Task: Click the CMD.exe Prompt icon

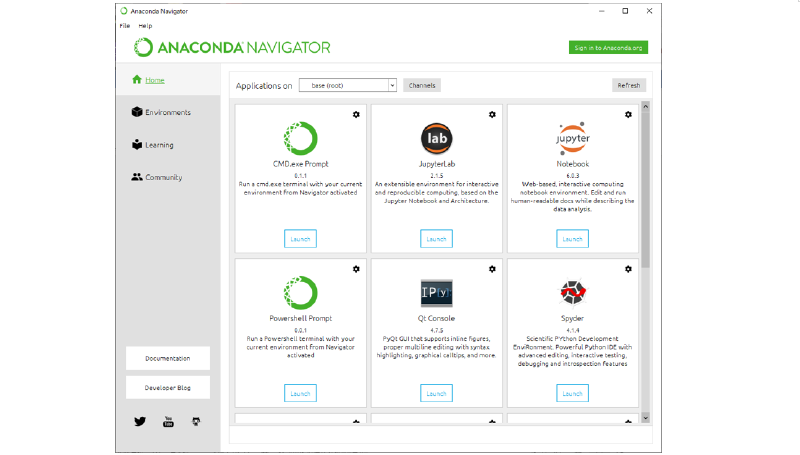Action: click(300, 138)
